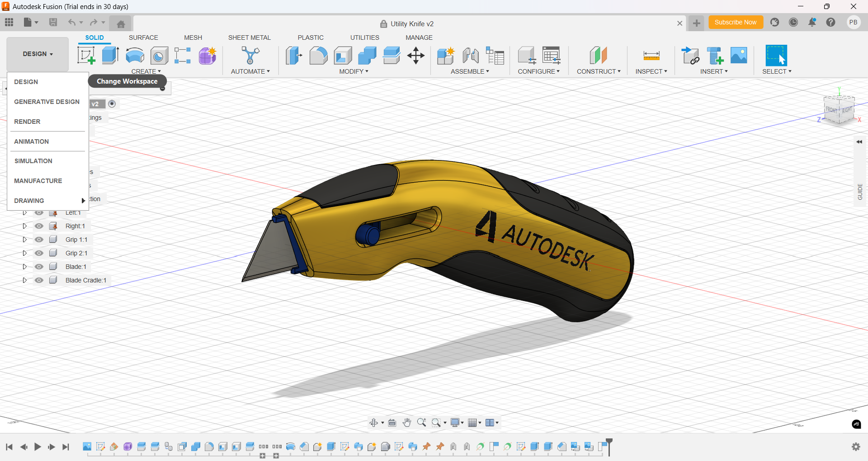Close the Utility Knife v2 tab

pos(679,23)
